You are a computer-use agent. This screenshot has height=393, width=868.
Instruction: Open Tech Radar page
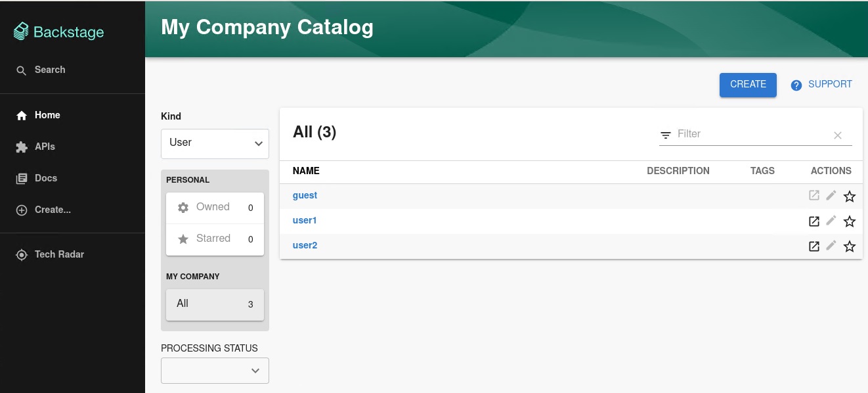pyautogui.click(x=50, y=254)
